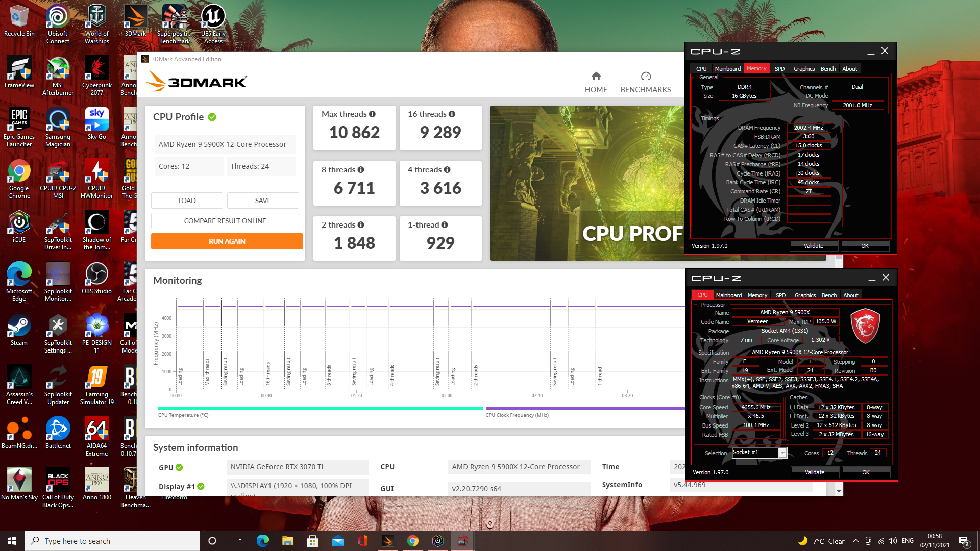Click the volume icon in system tray

[x=892, y=541]
